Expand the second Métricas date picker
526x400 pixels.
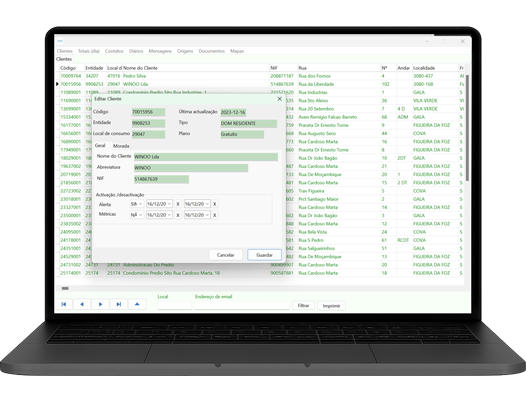click(x=208, y=215)
